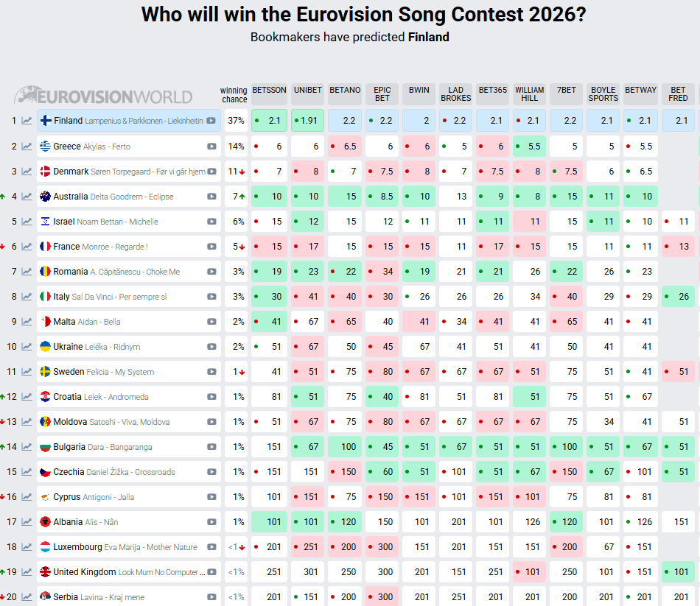The image size is (700, 606).
Task: Select the BOYLESPORTS column header
Action: pos(603,94)
